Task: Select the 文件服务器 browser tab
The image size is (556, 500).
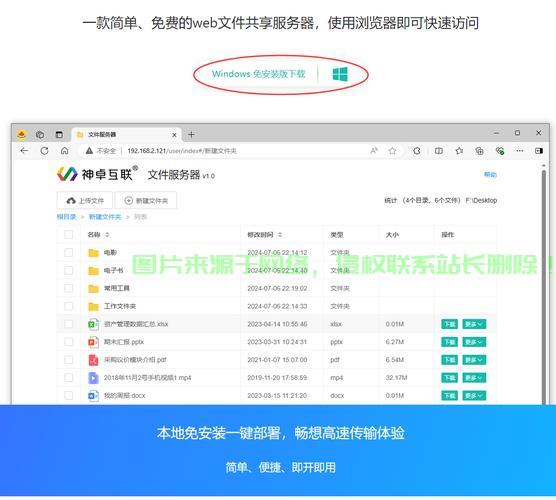Action: tap(127, 134)
